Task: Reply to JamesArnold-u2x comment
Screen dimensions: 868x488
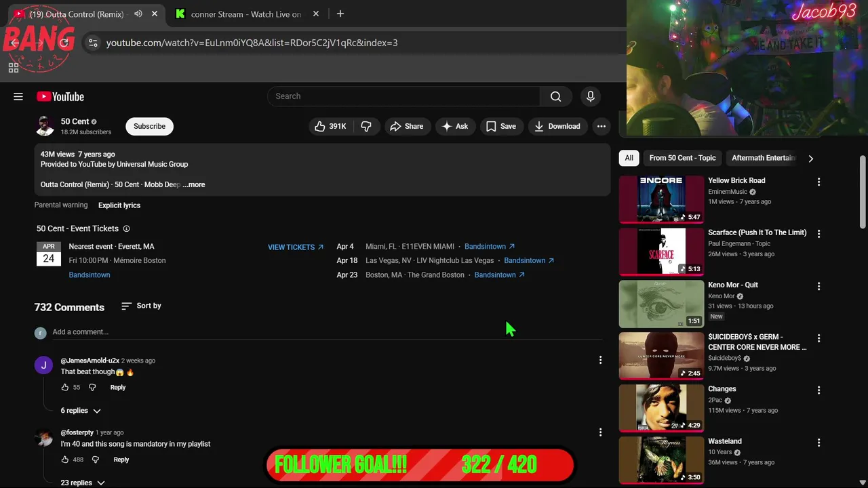Action: [118, 388]
